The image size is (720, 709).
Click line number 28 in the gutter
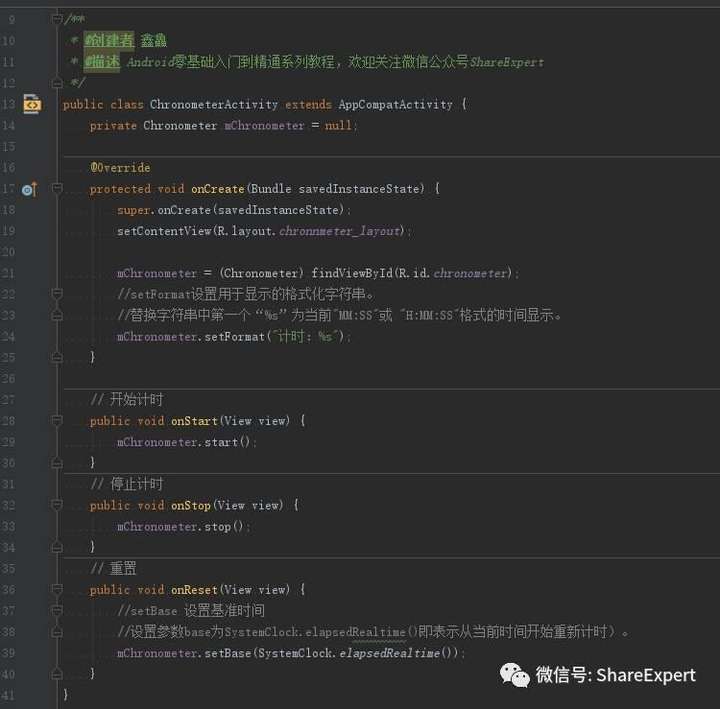8,421
